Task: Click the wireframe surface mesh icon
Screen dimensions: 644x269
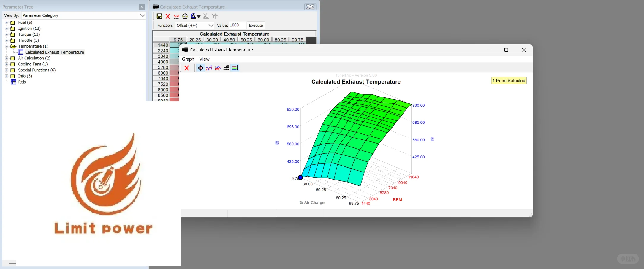Action: click(x=226, y=68)
